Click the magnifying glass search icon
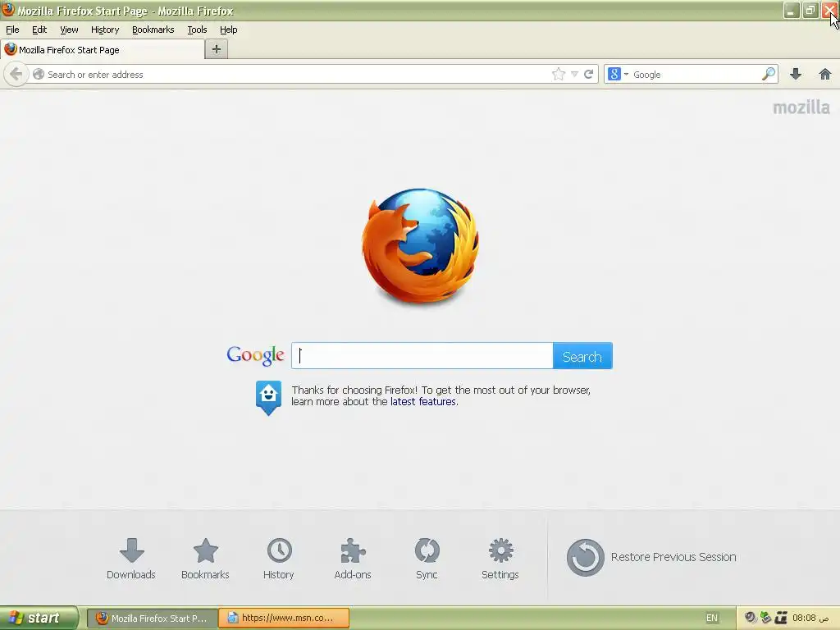Viewport: 840px width, 630px height. pos(768,74)
